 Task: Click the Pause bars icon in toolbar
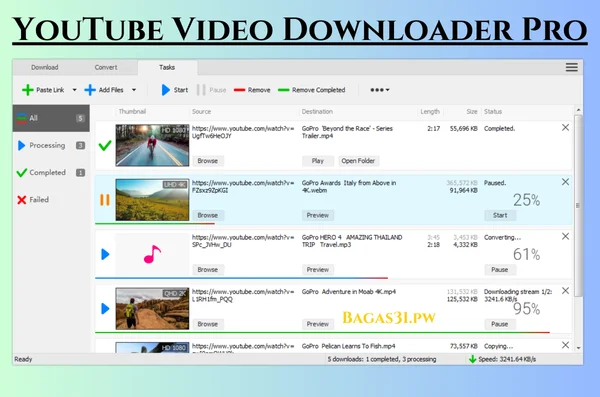click(x=201, y=90)
